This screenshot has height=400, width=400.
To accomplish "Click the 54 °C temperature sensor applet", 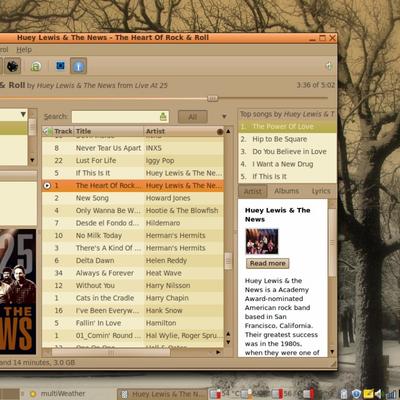I will tap(225, 394).
